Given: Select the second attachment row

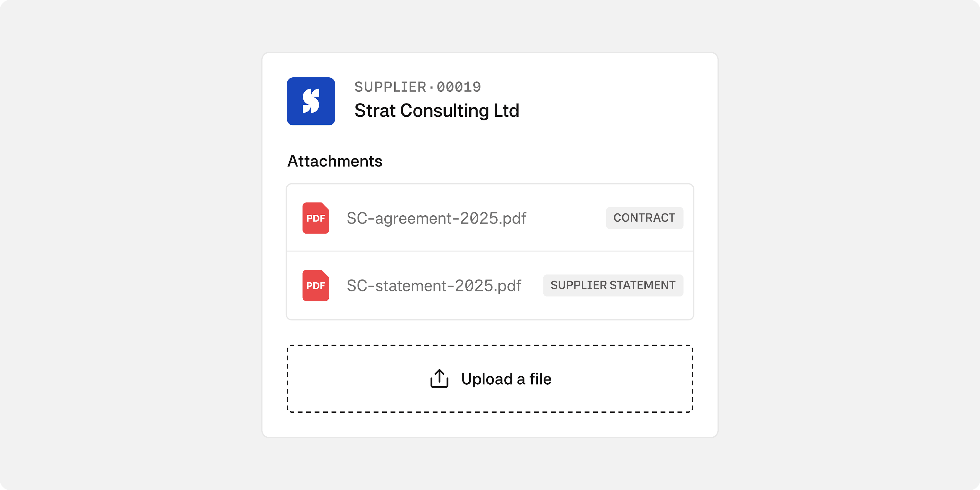Looking at the screenshot, I should [x=490, y=285].
